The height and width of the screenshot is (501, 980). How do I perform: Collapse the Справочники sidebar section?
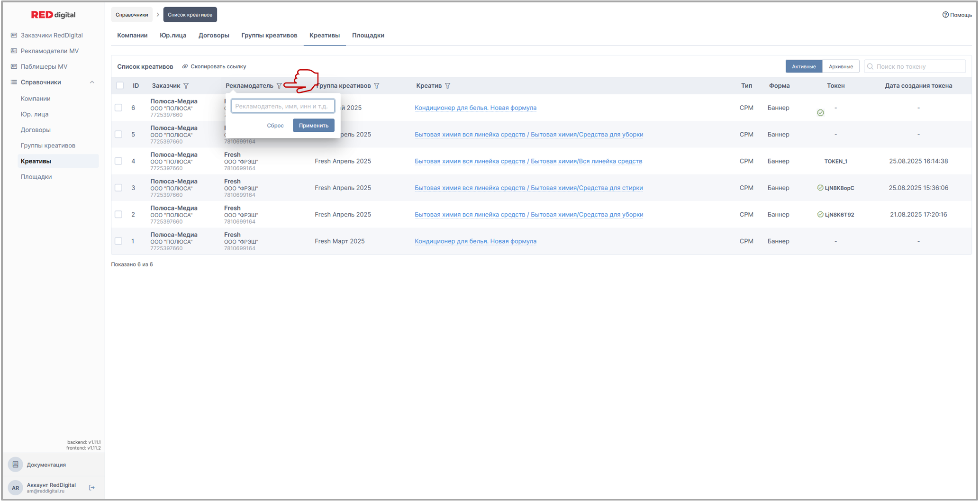pos(92,82)
